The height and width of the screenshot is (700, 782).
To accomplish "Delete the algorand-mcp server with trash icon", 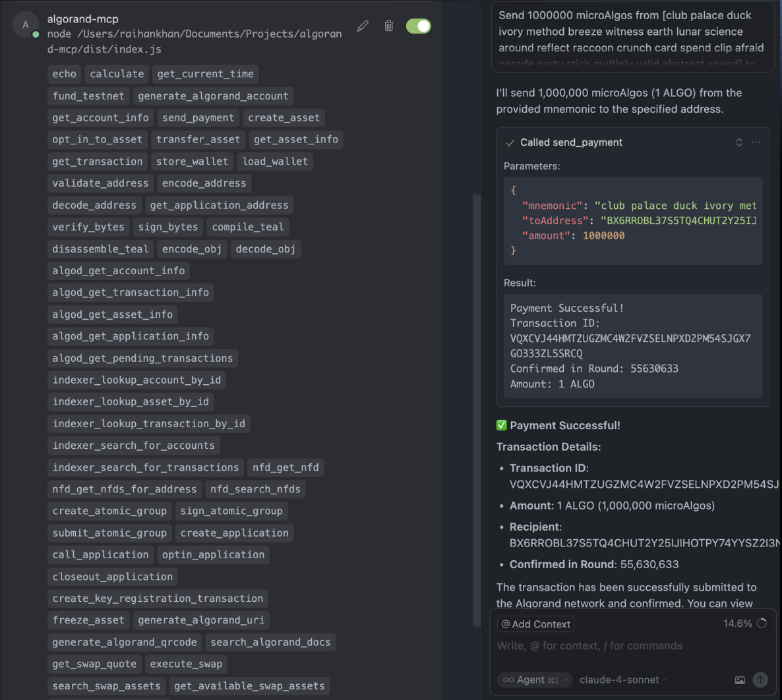I will pyautogui.click(x=389, y=26).
